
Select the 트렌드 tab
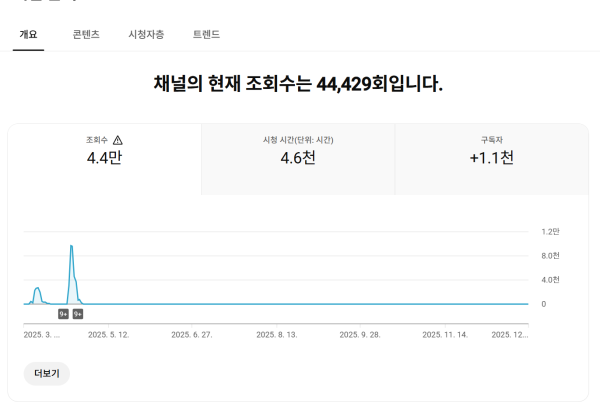206,34
